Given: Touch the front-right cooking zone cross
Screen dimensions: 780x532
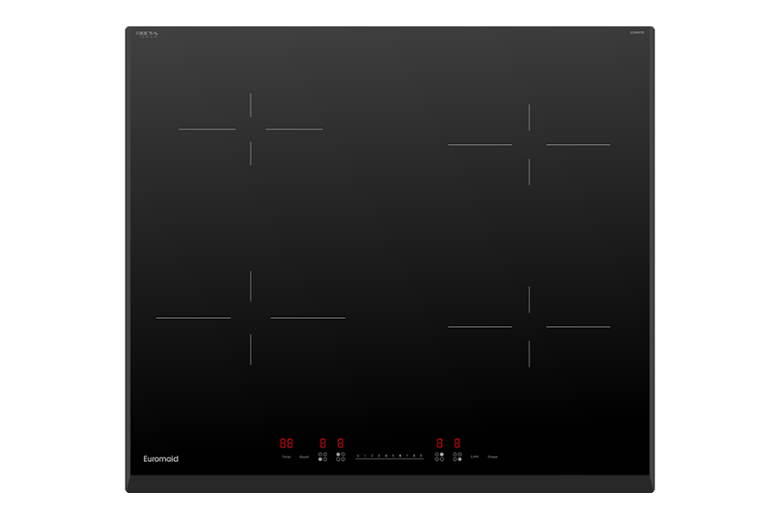Looking at the screenshot, I should pyautogui.click(x=529, y=327).
